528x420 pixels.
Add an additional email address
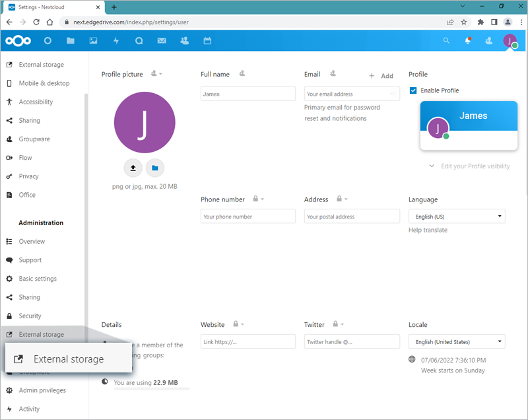(x=381, y=76)
